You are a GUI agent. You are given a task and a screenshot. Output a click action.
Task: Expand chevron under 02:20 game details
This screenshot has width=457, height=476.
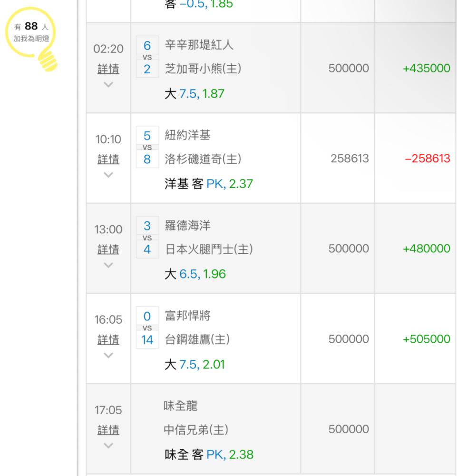tap(108, 85)
